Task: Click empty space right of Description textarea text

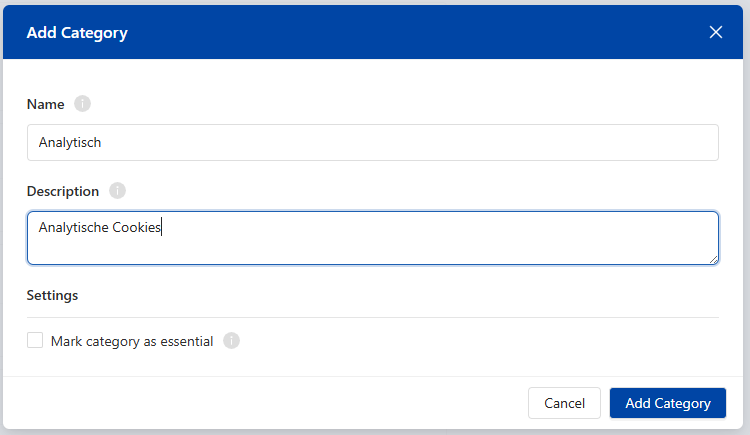Action: 450,228
